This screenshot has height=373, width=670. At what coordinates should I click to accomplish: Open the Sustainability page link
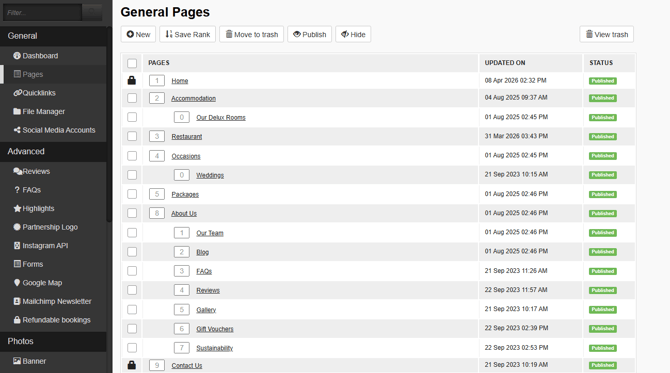215,348
